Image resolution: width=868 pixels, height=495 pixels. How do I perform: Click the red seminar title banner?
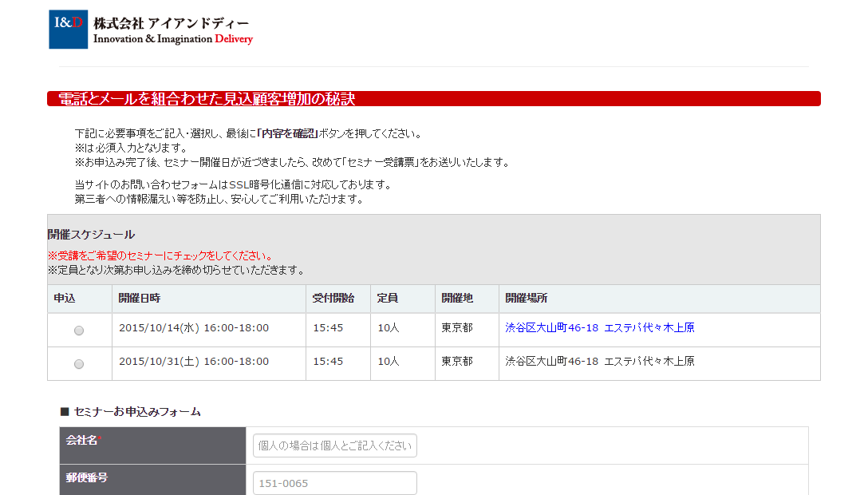tap(433, 99)
